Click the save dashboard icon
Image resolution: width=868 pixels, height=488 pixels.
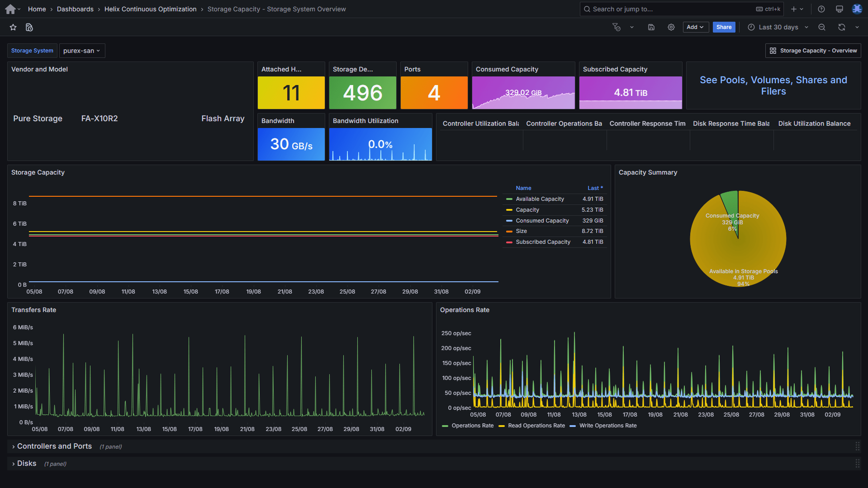(x=651, y=28)
